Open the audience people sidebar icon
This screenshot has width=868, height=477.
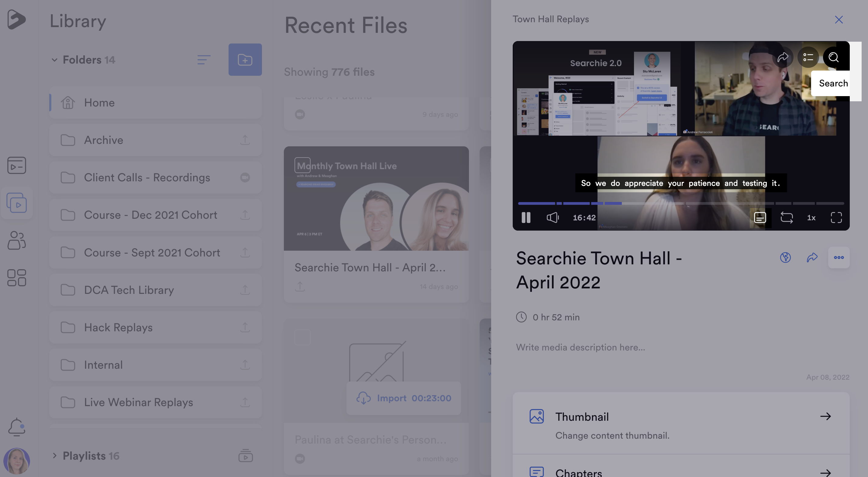click(x=16, y=241)
